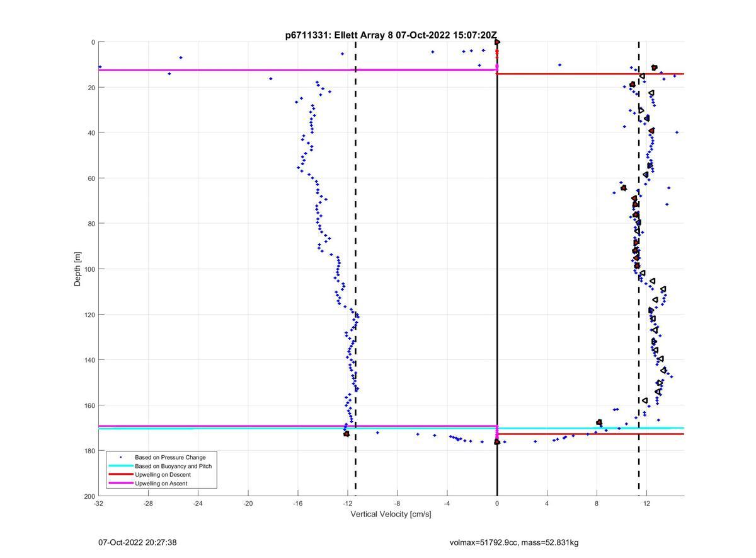Click x-axis tick label '-24'

pyautogui.click(x=198, y=503)
